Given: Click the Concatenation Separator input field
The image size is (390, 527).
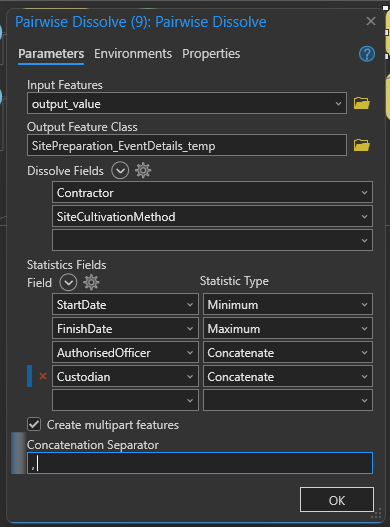Looking at the screenshot, I should tap(200, 463).
